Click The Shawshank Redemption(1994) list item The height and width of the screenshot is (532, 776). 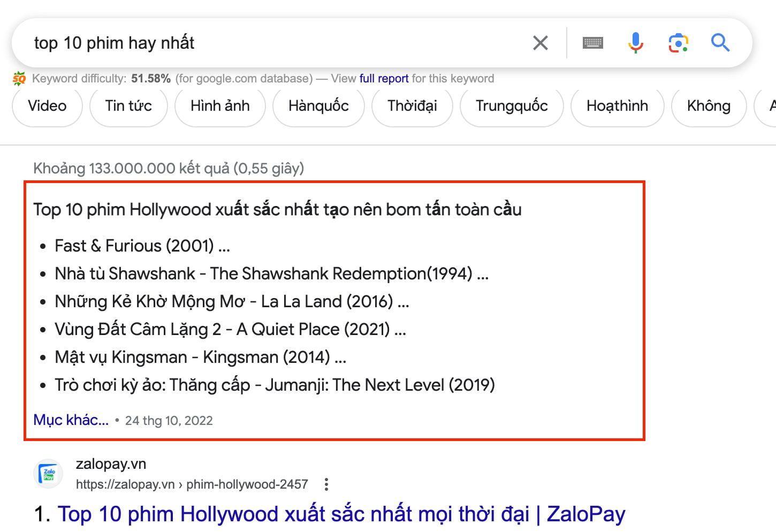tap(271, 273)
